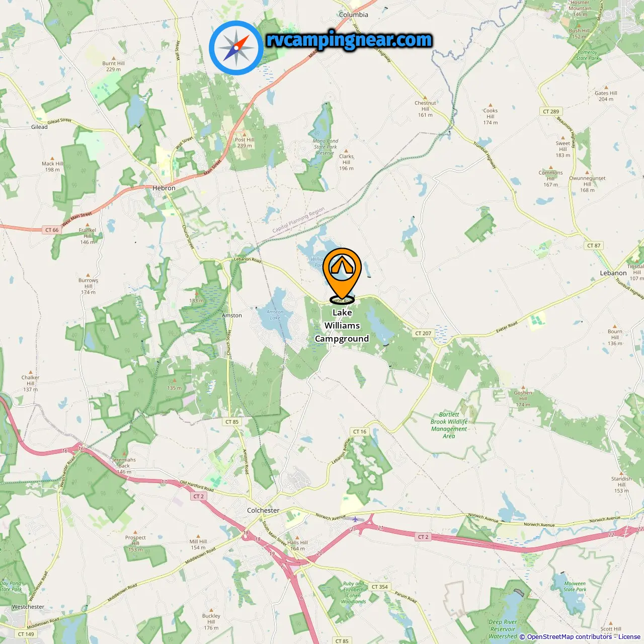Image resolution: width=644 pixels, height=644 pixels.
Task: Open the License link
Action: [629, 637]
